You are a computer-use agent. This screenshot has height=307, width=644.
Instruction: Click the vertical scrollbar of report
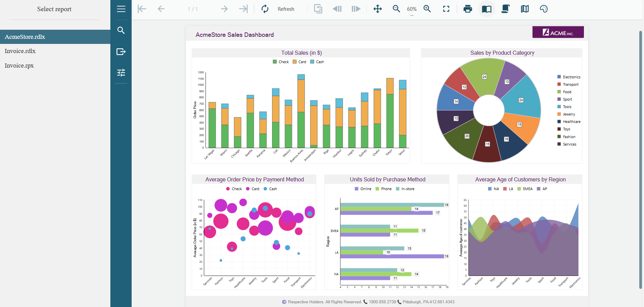click(x=640, y=159)
